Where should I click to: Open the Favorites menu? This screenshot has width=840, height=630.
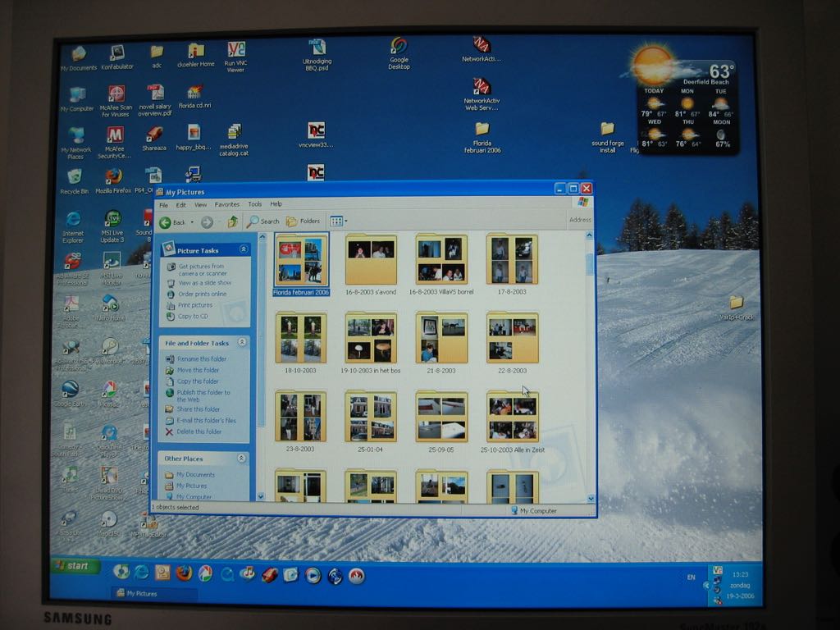227,204
